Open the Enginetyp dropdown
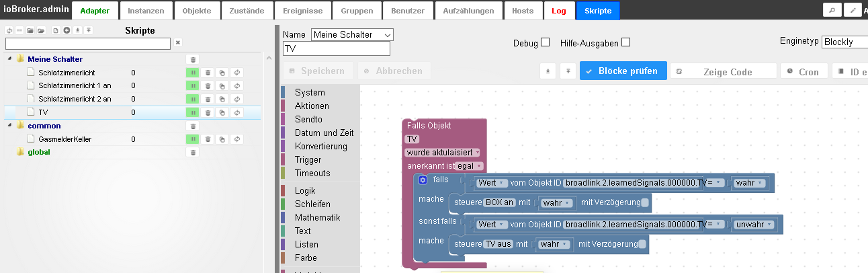Viewport: 868px width, 273px height. coord(844,42)
